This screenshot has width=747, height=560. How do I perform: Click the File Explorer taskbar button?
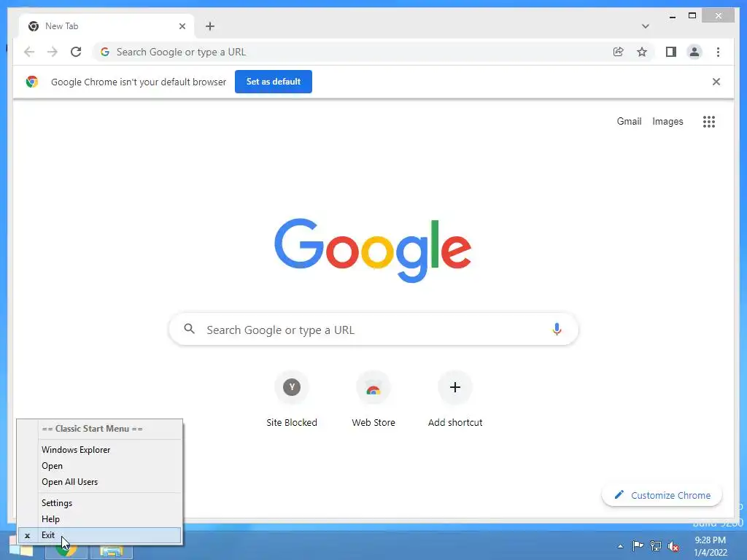(112, 551)
